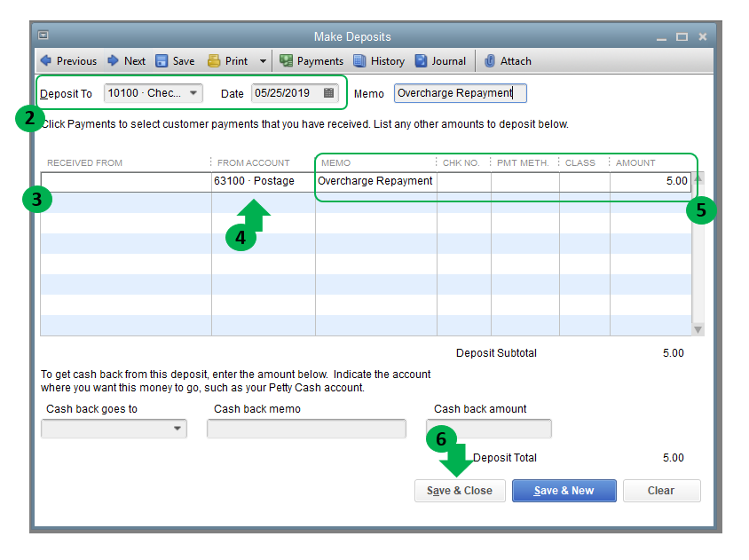Maximize the Make Deposits window
The image size is (749, 560).
(682, 36)
